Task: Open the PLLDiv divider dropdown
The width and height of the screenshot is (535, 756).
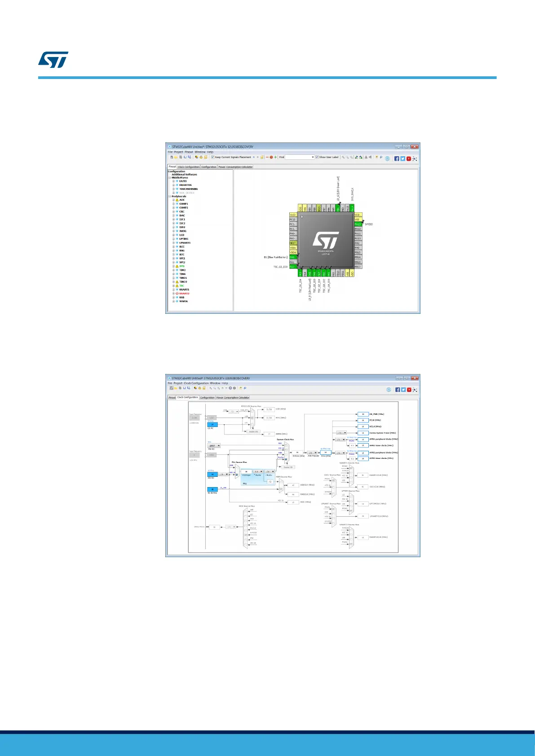Action: [x=269, y=472]
